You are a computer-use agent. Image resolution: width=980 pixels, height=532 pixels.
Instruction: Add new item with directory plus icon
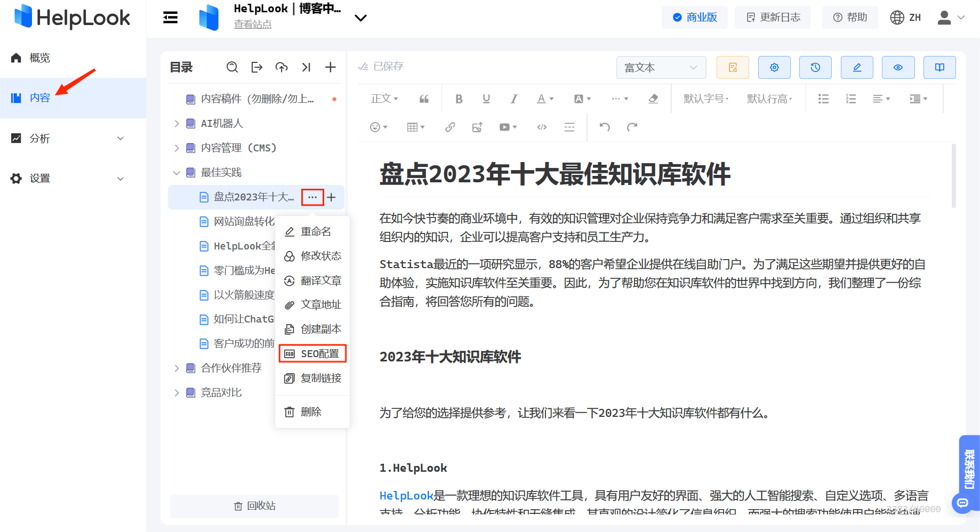point(331,67)
